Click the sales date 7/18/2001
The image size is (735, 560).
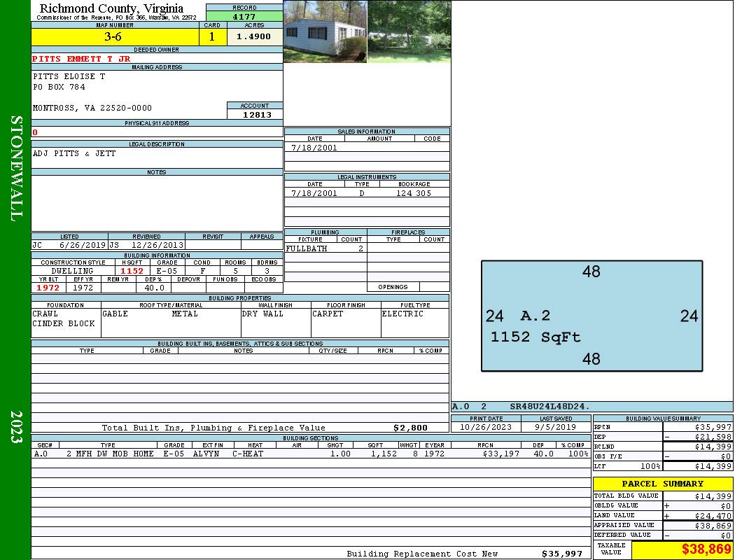(314, 148)
